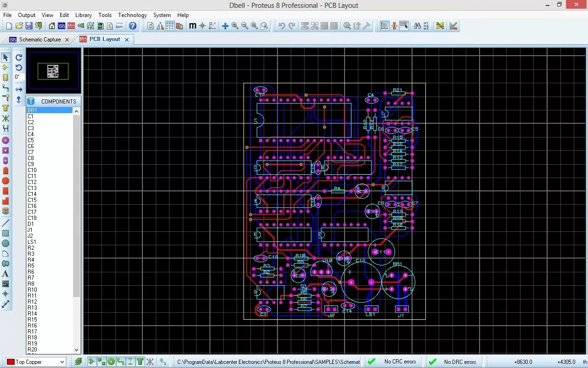The width and height of the screenshot is (588, 368).
Task: Click the Help menu
Action: click(183, 15)
